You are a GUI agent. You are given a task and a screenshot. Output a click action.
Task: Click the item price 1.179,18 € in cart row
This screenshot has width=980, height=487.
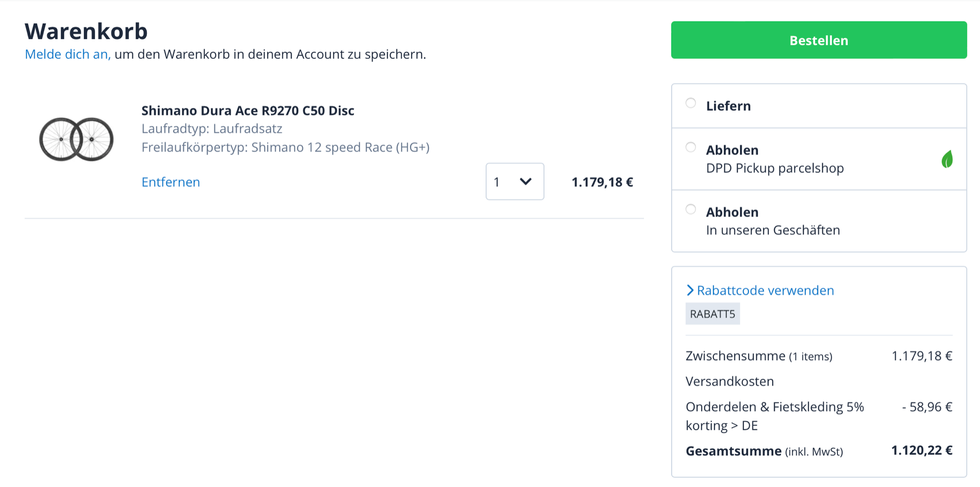602,182
